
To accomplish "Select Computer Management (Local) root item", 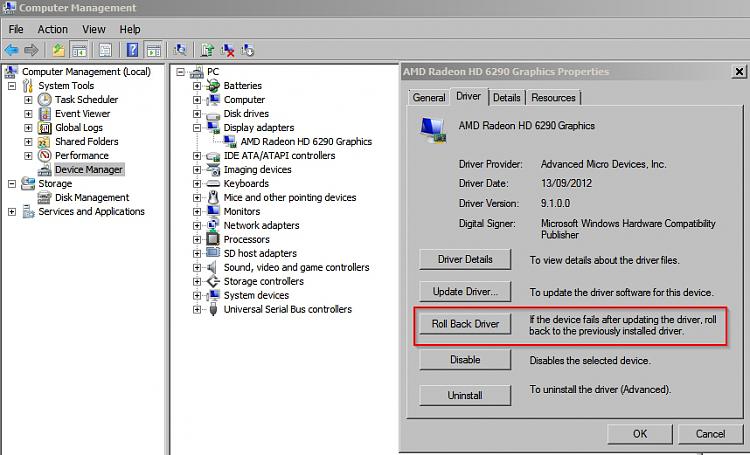I will click(x=86, y=72).
